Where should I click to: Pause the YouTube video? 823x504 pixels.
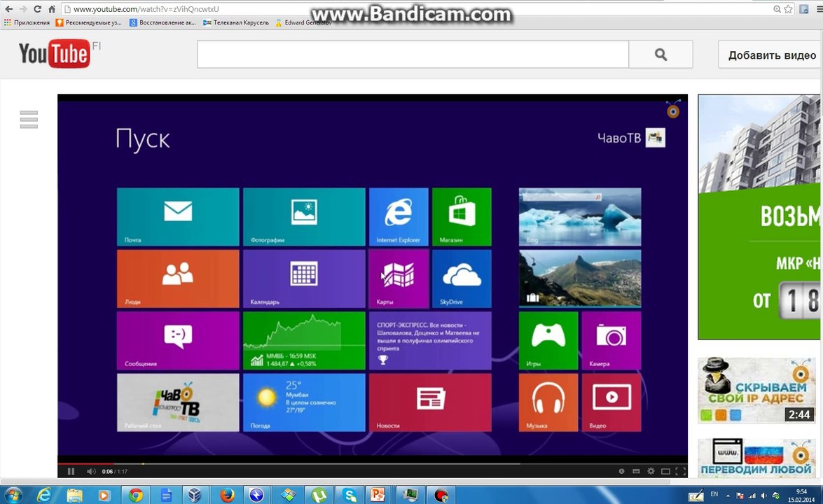(71, 472)
